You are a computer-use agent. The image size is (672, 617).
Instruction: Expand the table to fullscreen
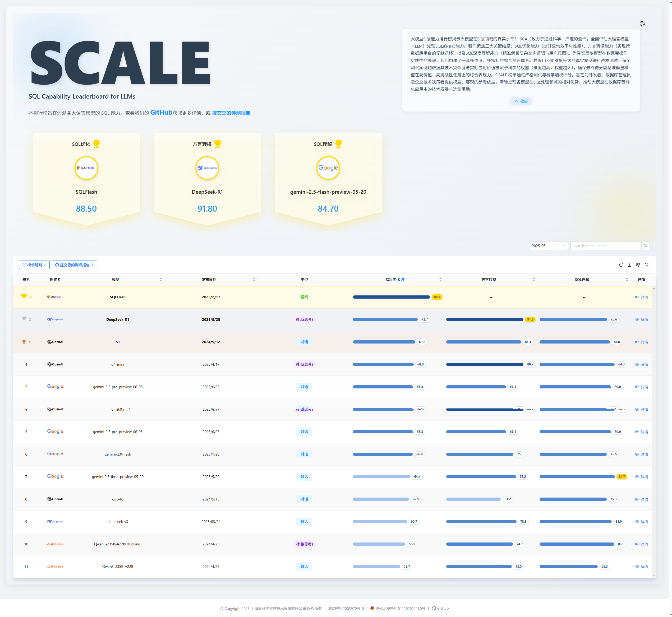(647, 265)
